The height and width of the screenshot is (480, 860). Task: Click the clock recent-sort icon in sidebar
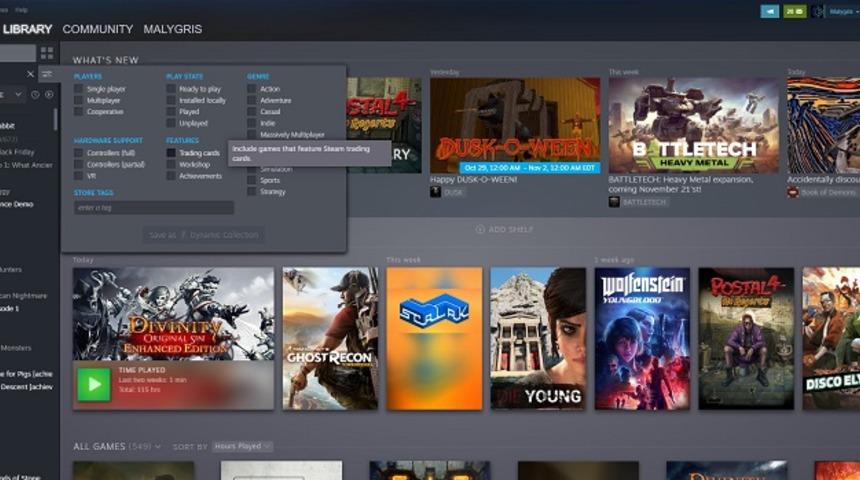coord(35,94)
